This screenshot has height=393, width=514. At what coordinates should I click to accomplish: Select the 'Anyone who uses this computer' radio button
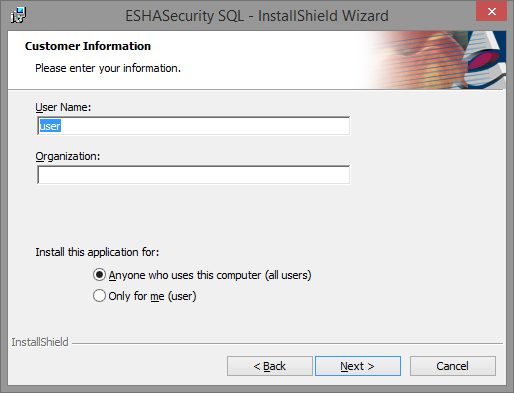click(99, 275)
